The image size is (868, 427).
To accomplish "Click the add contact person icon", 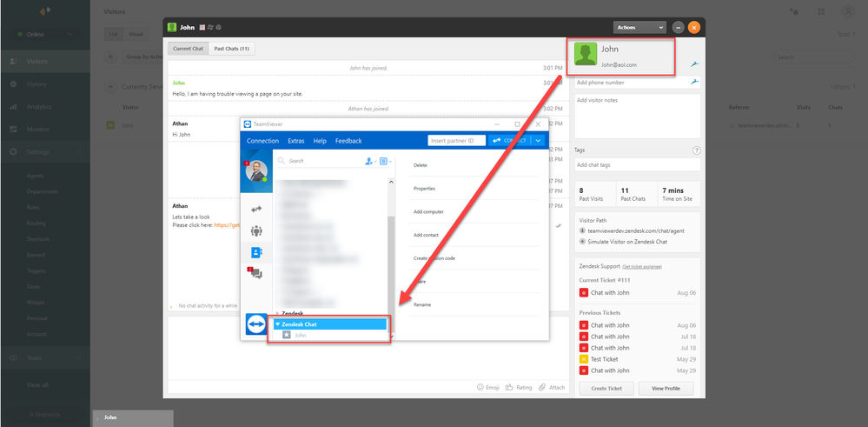I will 370,161.
